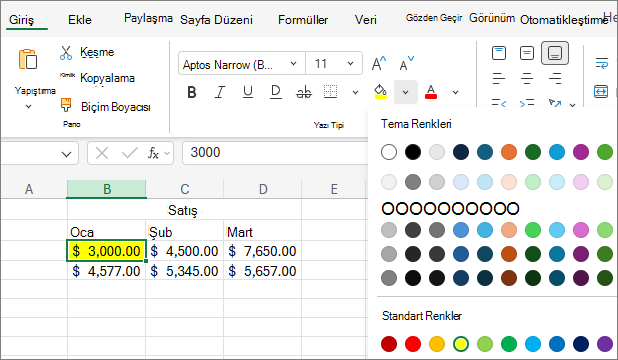Open the Paylaşma ribbon tab
The image size is (618, 360).
click(x=148, y=18)
